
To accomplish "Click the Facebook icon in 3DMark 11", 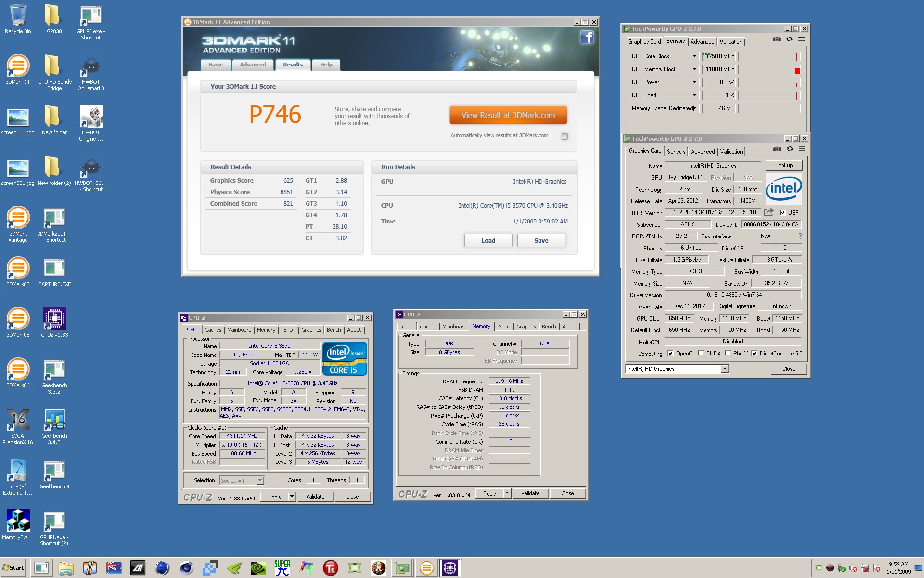I will point(587,37).
